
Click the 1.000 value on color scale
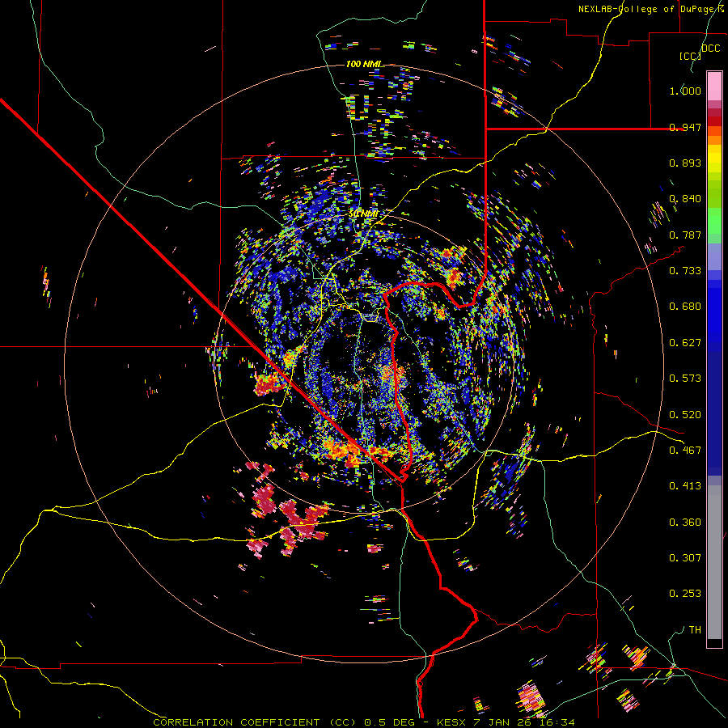(685, 91)
